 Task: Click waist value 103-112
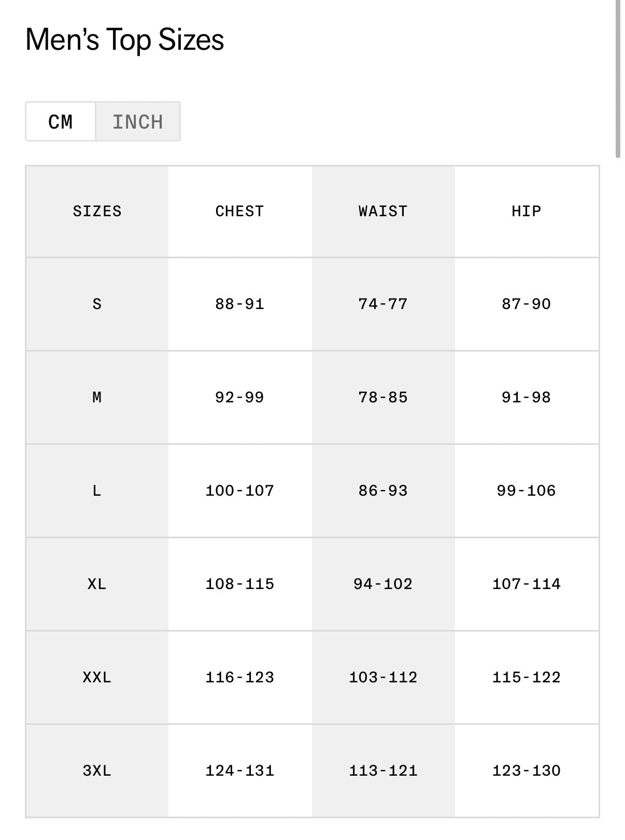[383, 678]
